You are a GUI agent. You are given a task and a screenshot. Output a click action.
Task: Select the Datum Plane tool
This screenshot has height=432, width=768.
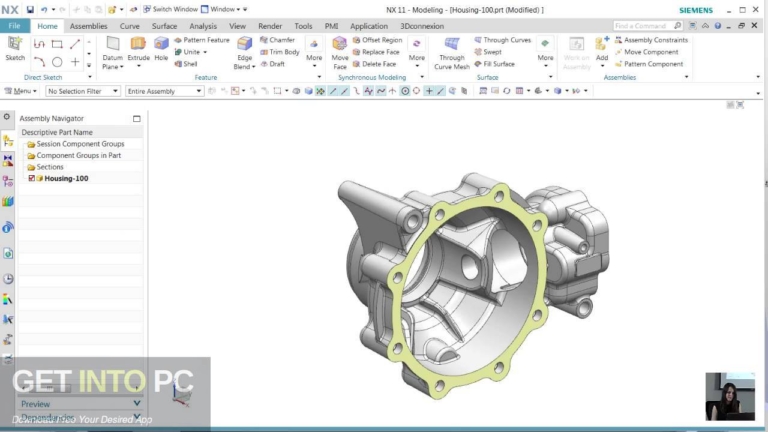click(113, 52)
